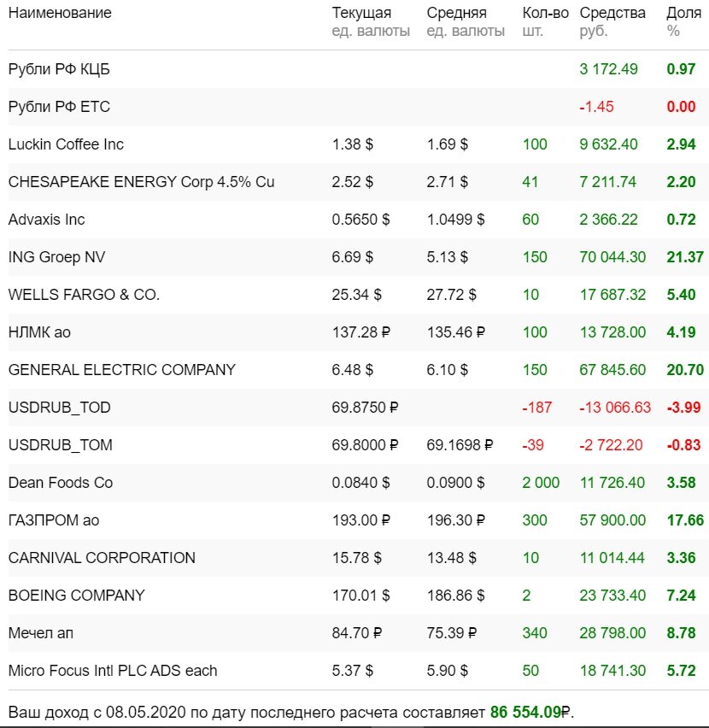The height and width of the screenshot is (728, 709).
Task: Click Dean Foods current price 0.0840 $
Action: click(360, 483)
